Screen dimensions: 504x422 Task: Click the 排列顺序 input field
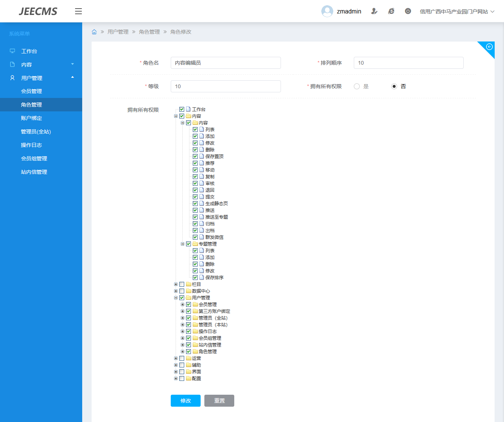click(408, 63)
